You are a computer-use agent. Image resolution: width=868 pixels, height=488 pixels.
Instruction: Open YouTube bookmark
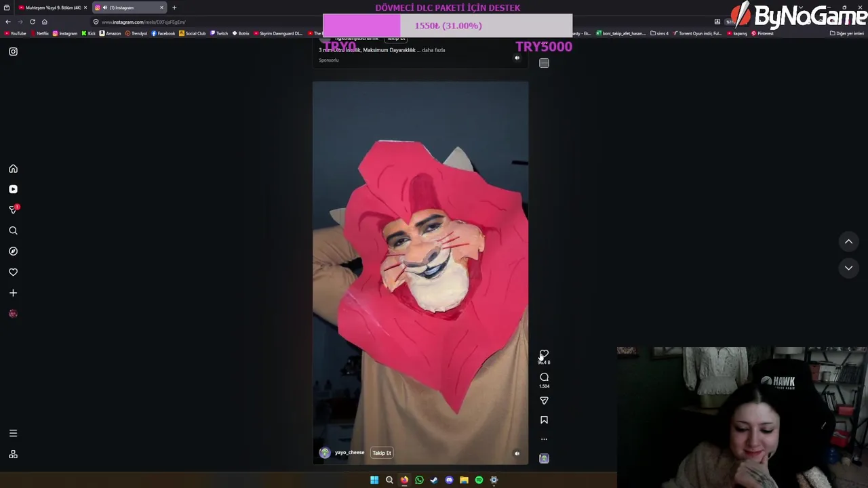coord(16,33)
